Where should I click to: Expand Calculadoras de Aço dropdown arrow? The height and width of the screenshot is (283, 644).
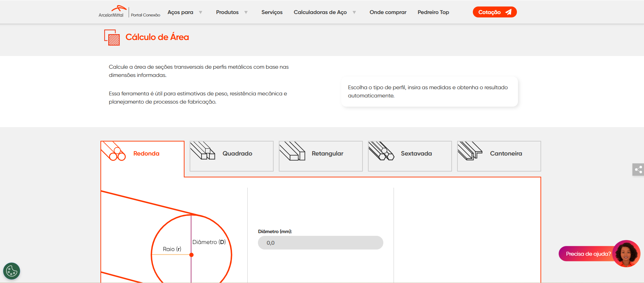pos(354,12)
